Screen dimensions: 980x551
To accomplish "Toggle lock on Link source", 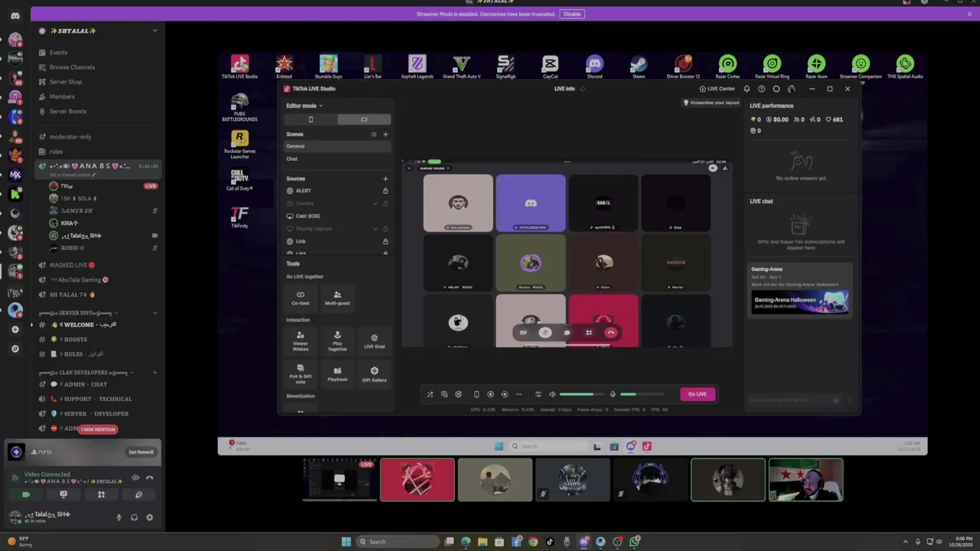I will point(385,241).
